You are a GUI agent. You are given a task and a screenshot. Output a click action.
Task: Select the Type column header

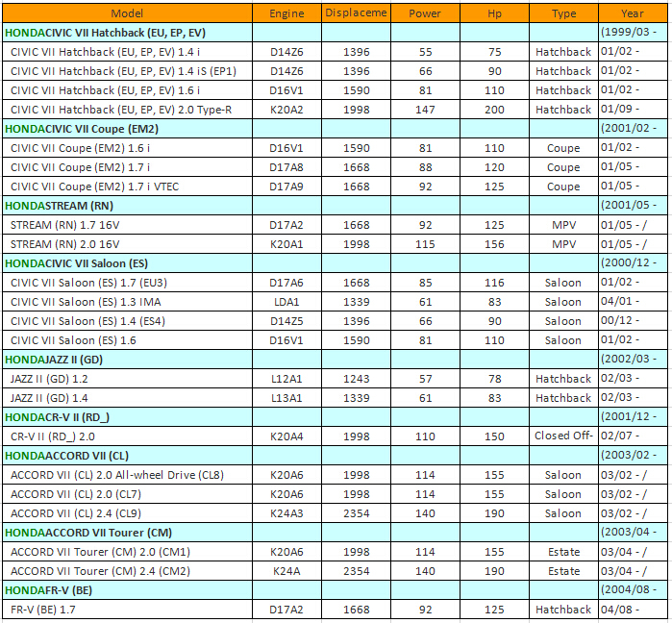(564, 13)
